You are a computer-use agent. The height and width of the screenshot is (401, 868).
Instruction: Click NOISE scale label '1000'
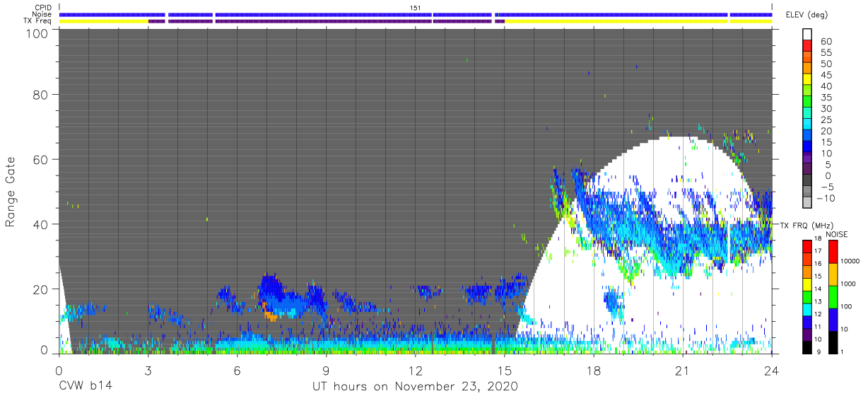(x=850, y=284)
